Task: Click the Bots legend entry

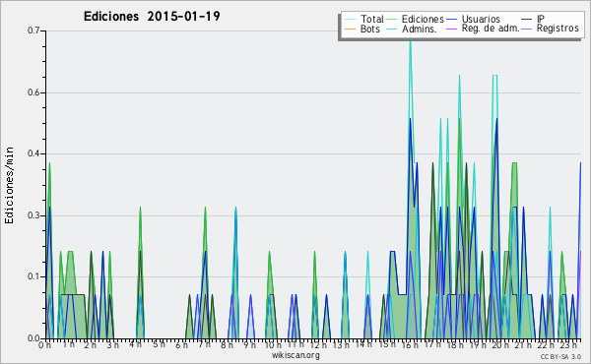Action: coord(362,29)
